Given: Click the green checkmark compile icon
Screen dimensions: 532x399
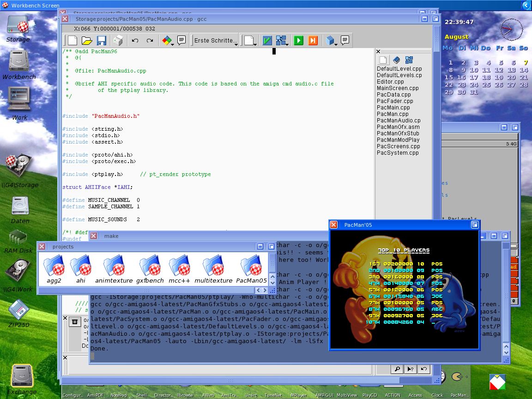Looking at the screenshot, I should 267,40.
